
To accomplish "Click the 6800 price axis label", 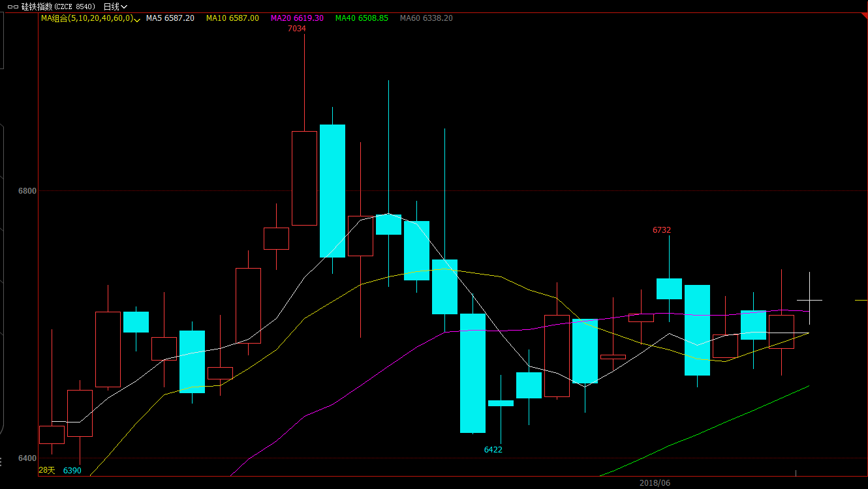I will pos(27,191).
